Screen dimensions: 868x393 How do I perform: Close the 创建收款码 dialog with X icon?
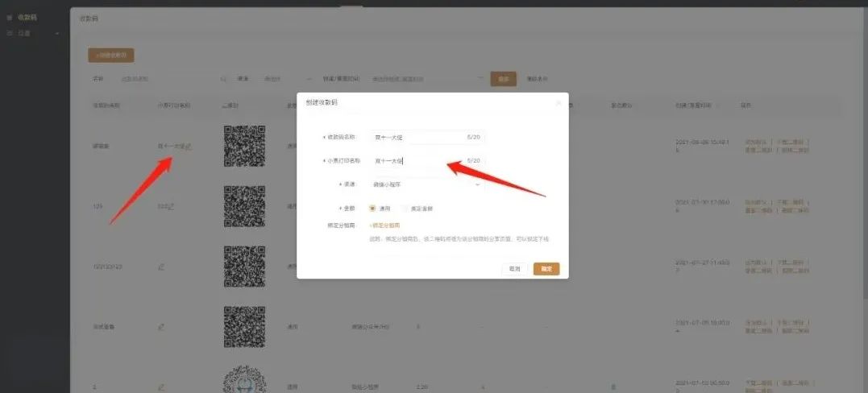click(559, 103)
